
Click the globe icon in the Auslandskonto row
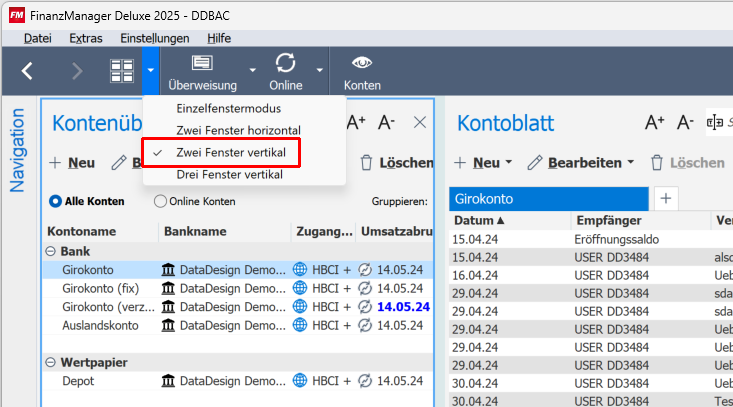coord(300,325)
